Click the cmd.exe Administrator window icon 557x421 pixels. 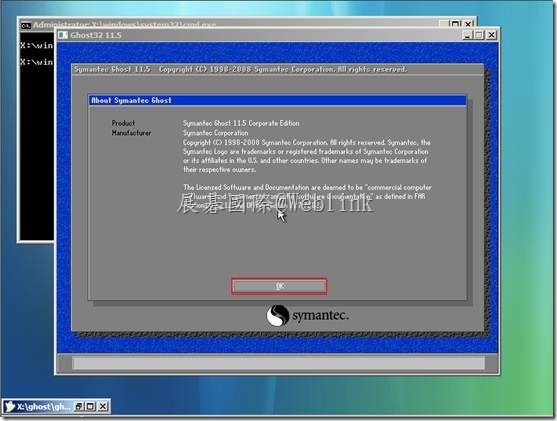[26, 25]
